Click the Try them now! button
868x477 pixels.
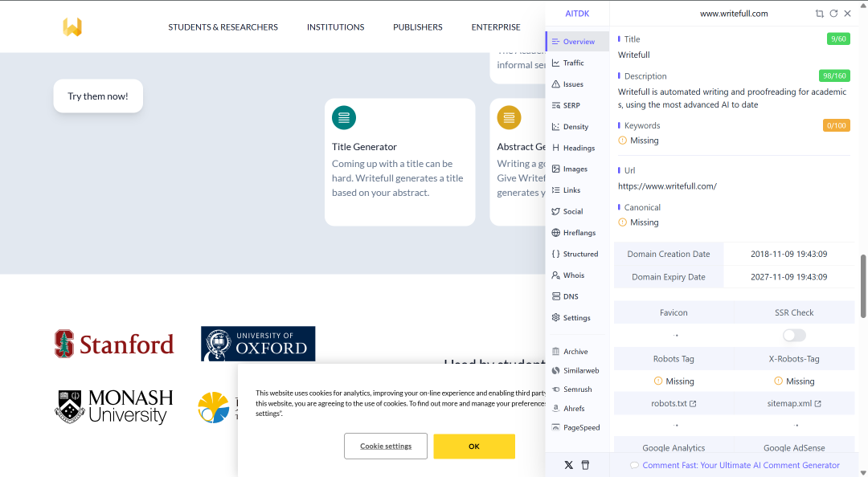98,96
